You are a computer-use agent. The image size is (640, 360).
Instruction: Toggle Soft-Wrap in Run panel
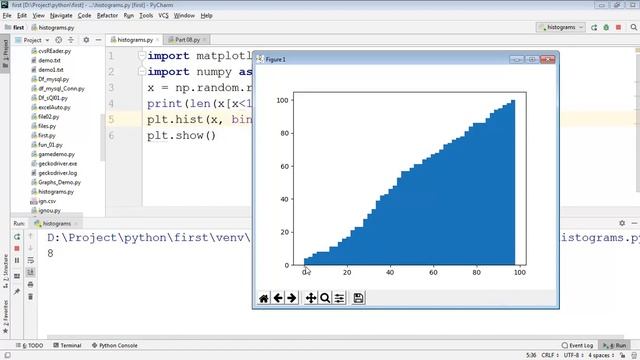tap(31, 260)
